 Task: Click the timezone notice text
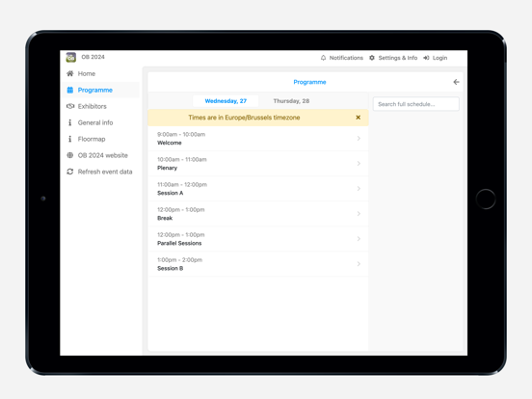(x=244, y=118)
